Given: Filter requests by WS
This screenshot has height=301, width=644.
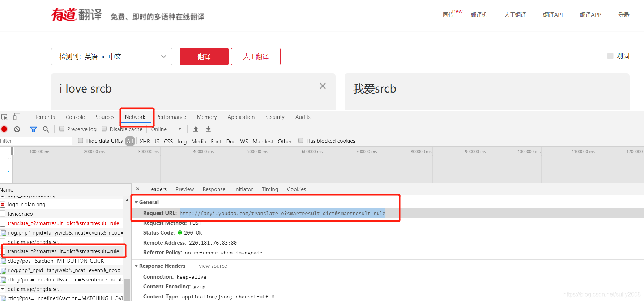Looking at the screenshot, I should click(x=244, y=141).
